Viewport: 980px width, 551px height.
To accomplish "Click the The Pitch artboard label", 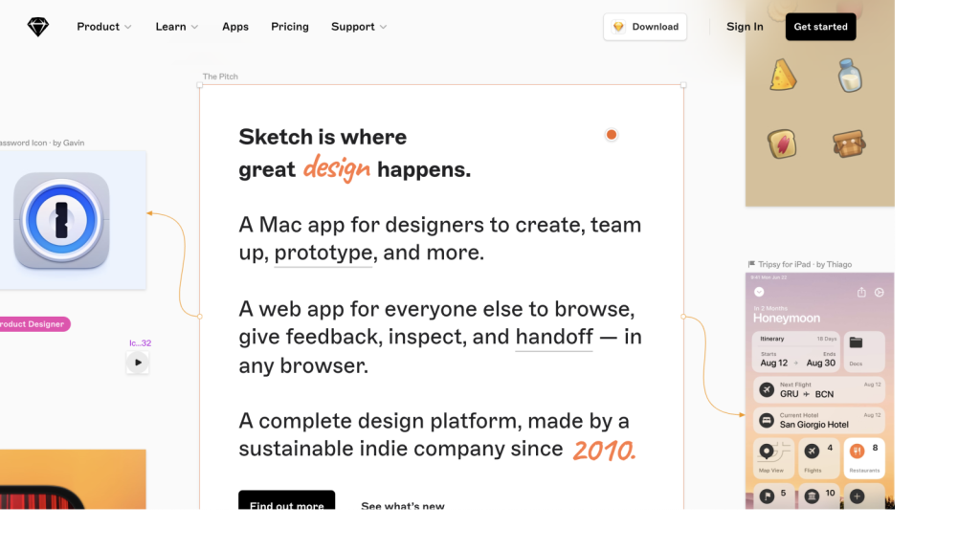I will point(220,77).
